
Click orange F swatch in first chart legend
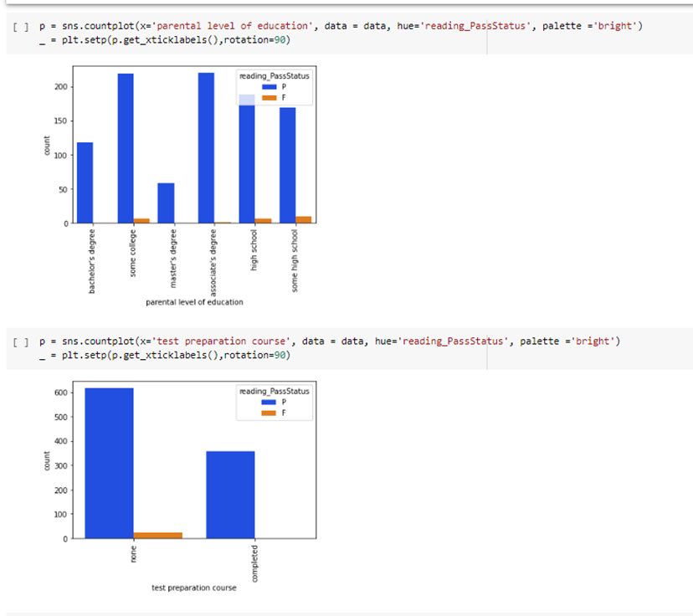(269, 98)
